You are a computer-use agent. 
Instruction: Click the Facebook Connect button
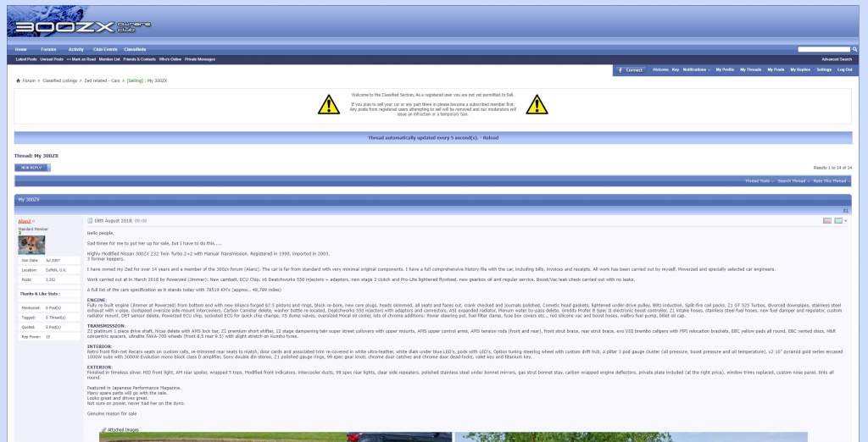coord(631,69)
